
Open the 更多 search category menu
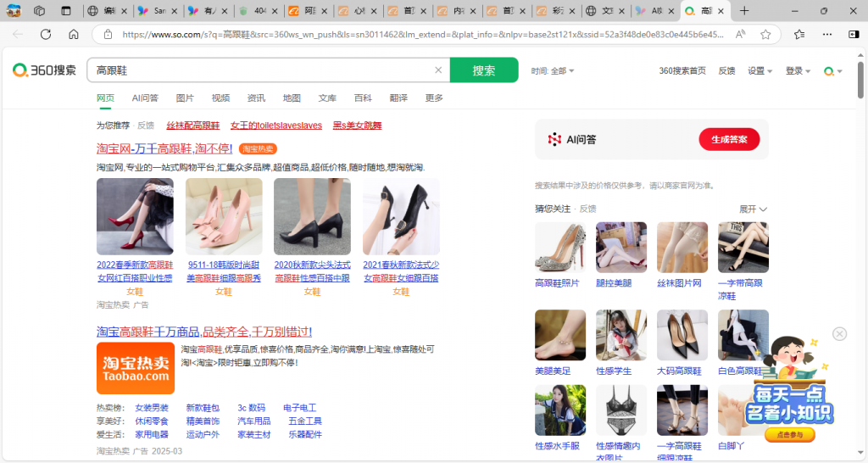click(x=433, y=98)
